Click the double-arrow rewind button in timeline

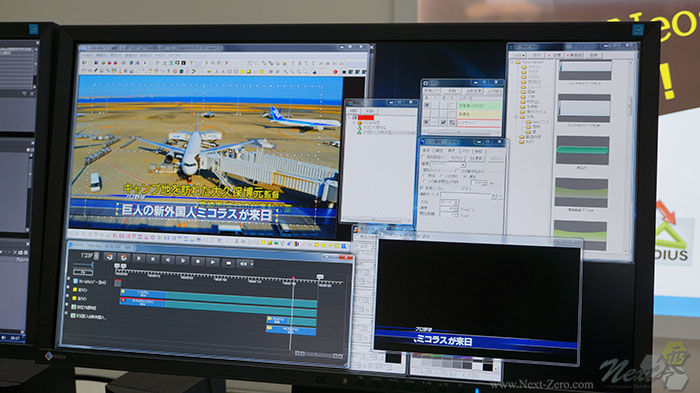242,263
